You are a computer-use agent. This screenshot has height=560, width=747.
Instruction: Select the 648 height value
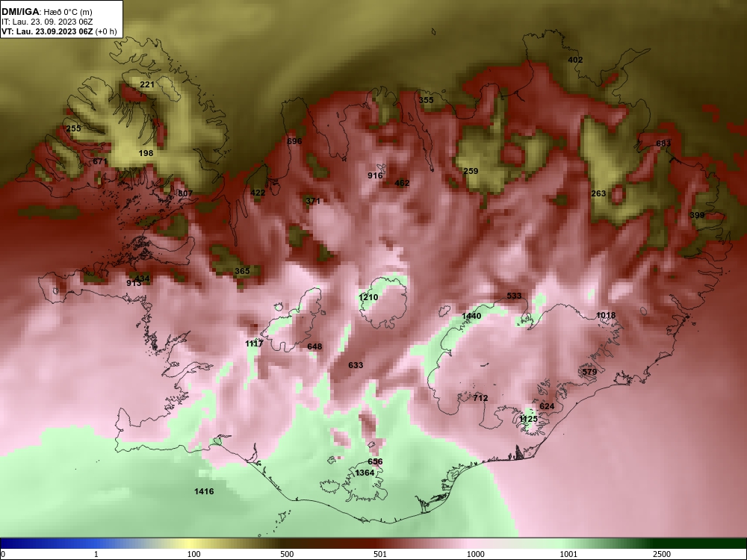click(314, 346)
